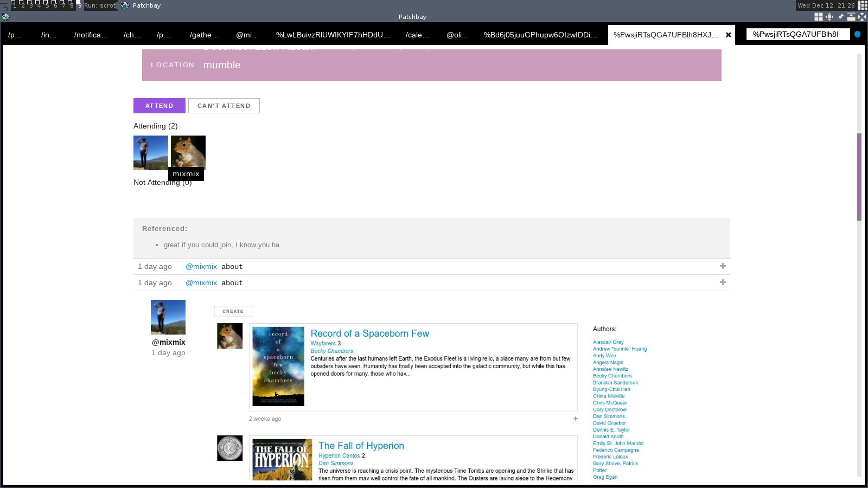The image size is (868, 488).
Task: Open the Wayfarers series link
Action: [x=323, y=343]
